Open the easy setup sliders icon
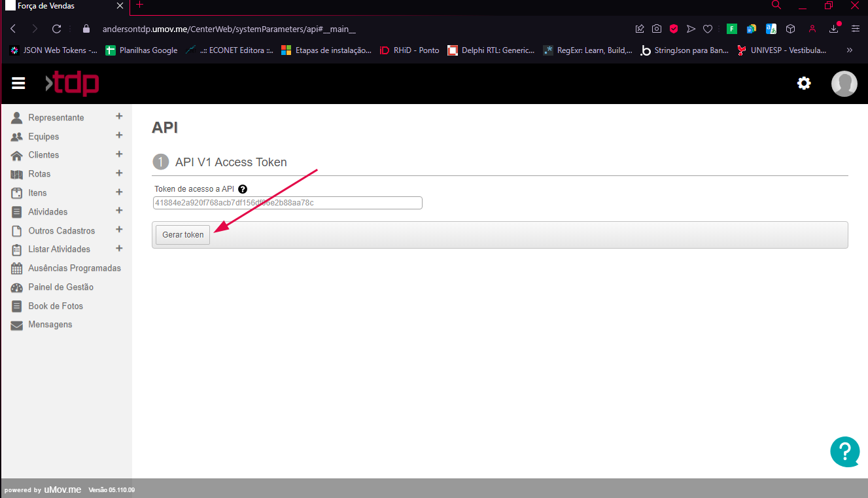Screen dimensions: 868x498 855,29
